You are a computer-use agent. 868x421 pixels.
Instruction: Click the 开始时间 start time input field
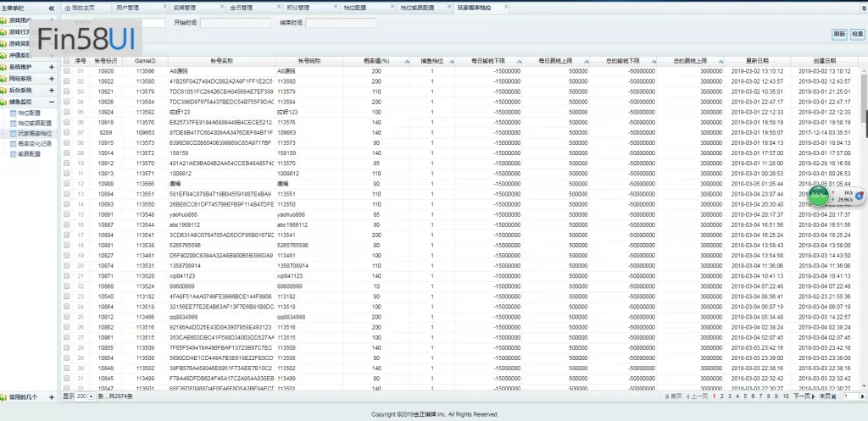point(235,23)
